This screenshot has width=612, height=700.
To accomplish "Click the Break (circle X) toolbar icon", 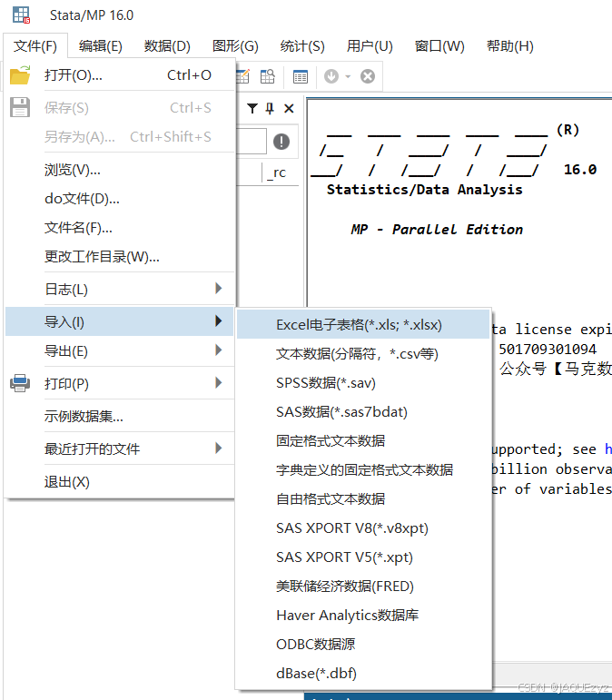I will point(368,76).
